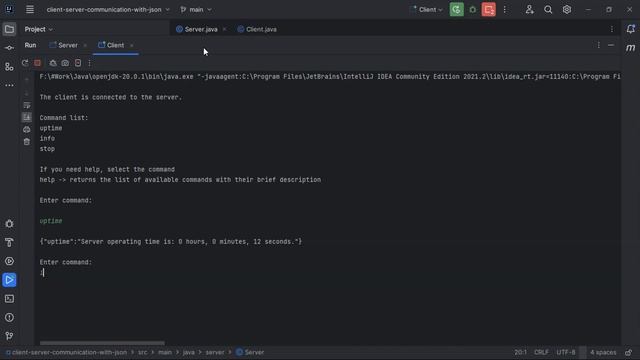Viewport: 640px width, 360px height.
Task: Click the print console output icon
Action: click(27, 129)
